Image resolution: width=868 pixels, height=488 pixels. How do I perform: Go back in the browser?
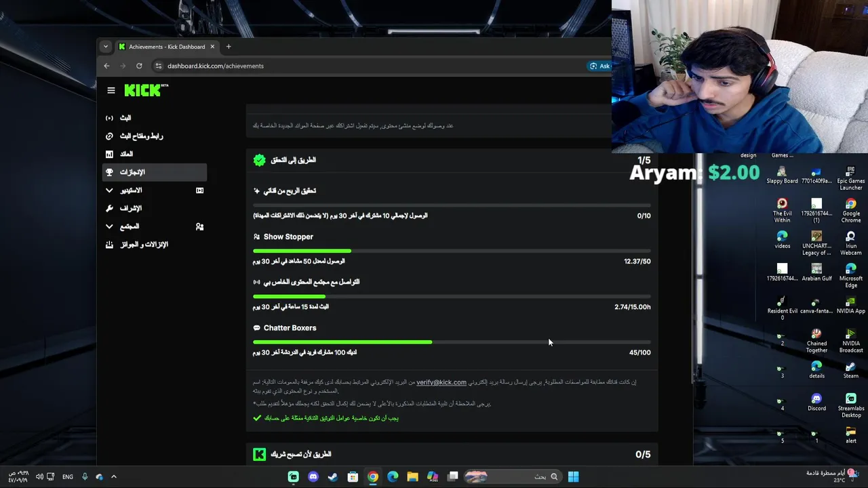(x=106, y=66)
